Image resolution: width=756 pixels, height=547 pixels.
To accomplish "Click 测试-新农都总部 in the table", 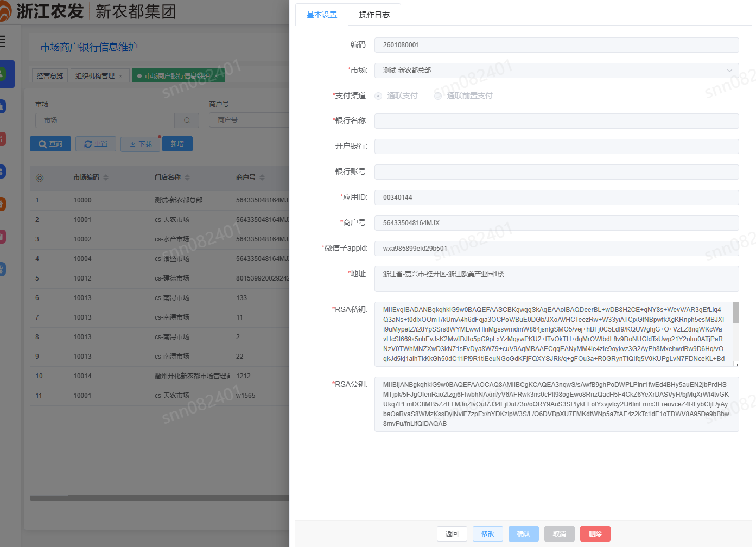I will pos(179,200).
